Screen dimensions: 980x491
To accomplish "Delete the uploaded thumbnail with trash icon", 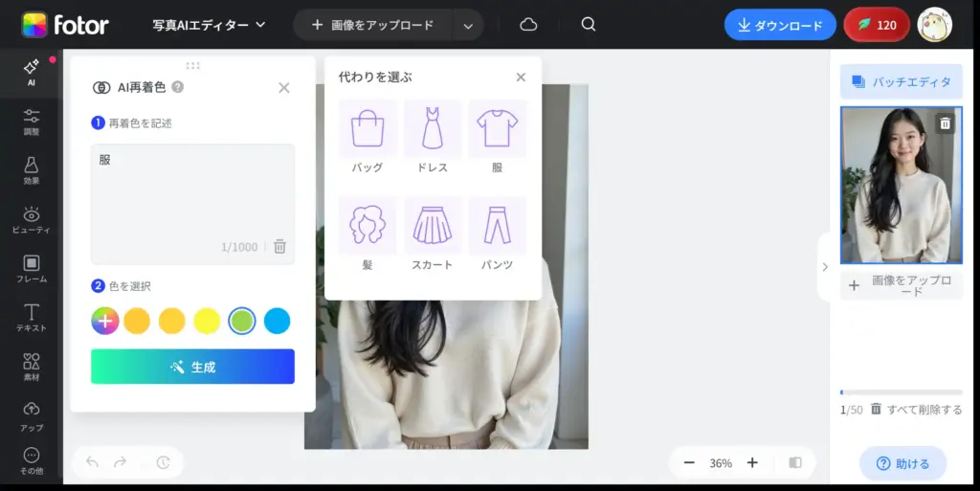I will point(945,123).
